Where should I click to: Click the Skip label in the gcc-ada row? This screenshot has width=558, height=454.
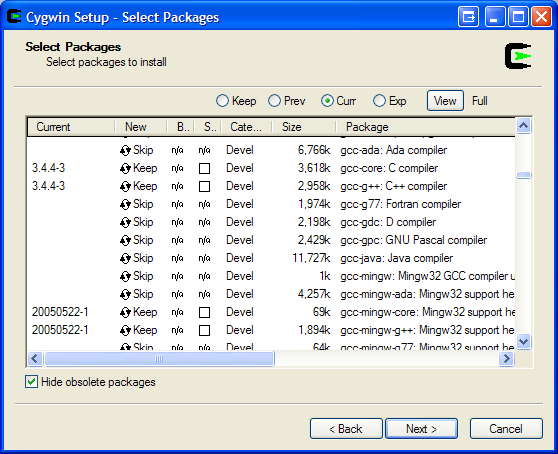coord(143,150)
